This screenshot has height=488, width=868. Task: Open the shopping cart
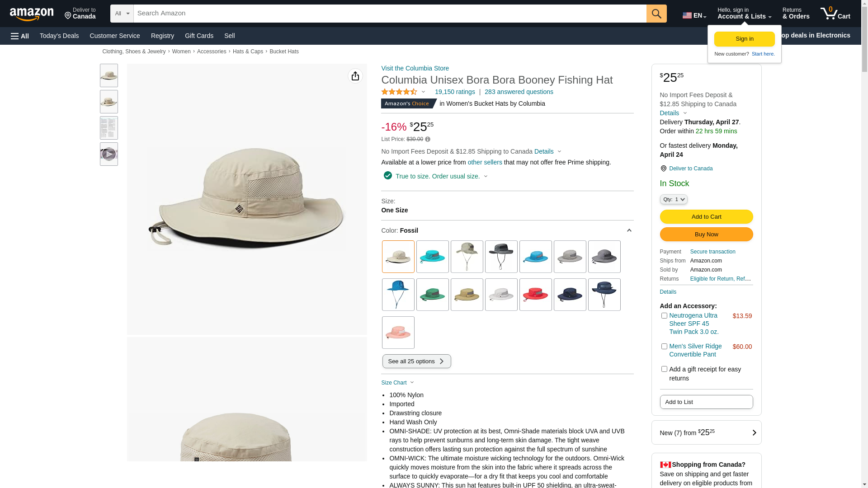click(x=835, y=14)
